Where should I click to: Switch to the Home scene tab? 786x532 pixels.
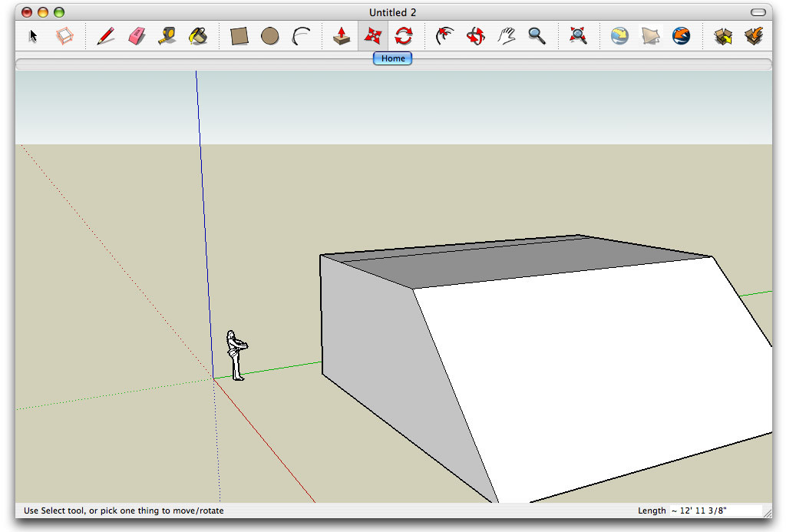point(392,58)
